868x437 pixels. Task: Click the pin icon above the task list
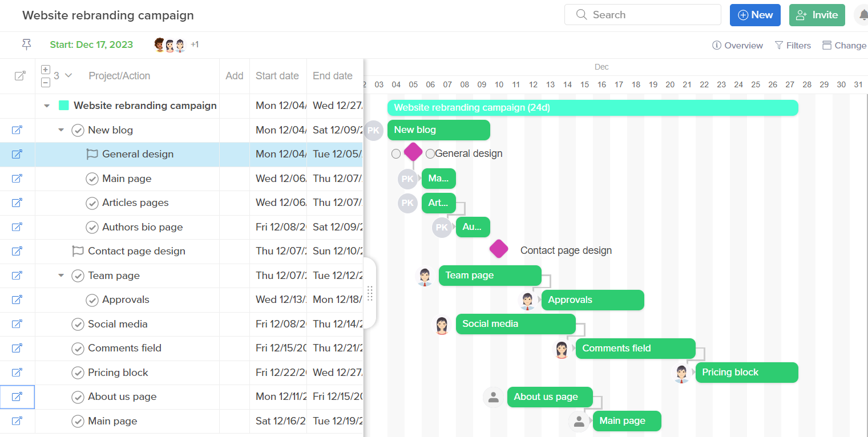(x=26, y=44)
